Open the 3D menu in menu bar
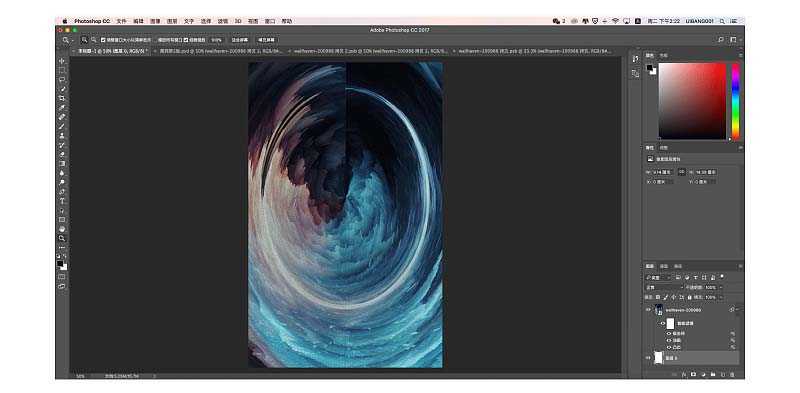 click(x=238, y=21)
